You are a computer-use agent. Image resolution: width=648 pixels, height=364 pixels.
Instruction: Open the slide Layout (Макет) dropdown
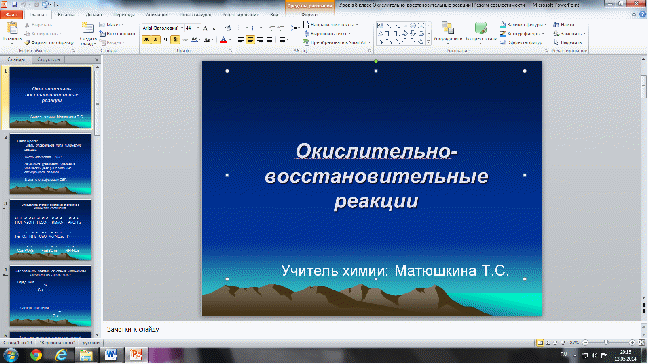(x=112, y=25)
